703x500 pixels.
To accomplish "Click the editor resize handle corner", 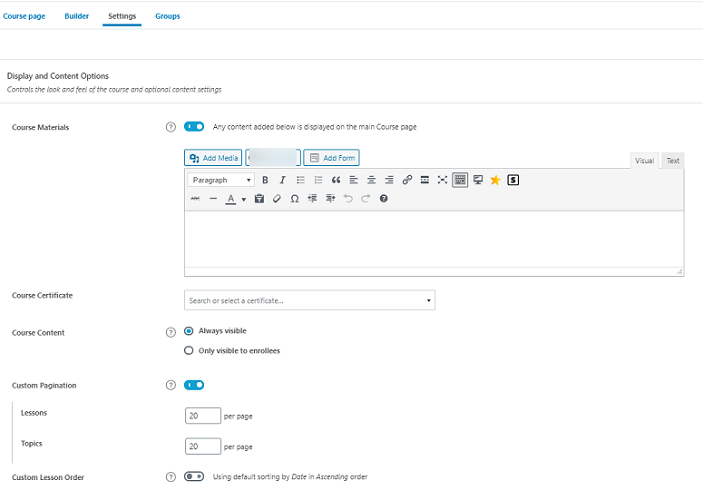I will (x=679, y=271).
